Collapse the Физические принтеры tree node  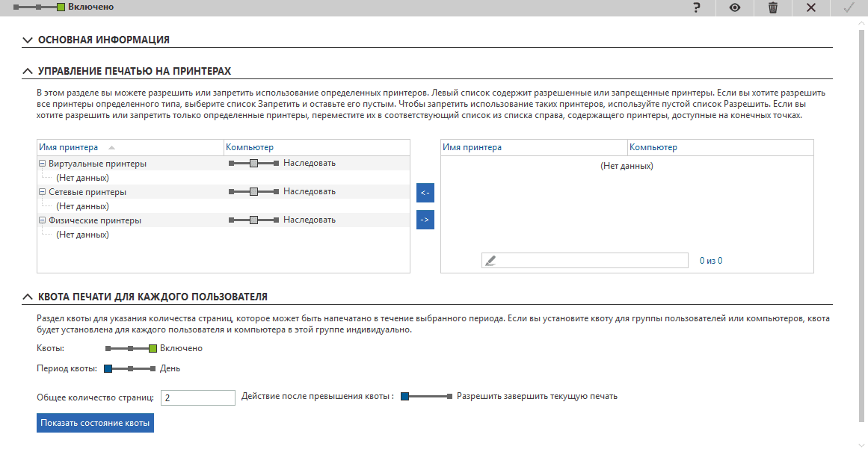click(x=42, y=220)
